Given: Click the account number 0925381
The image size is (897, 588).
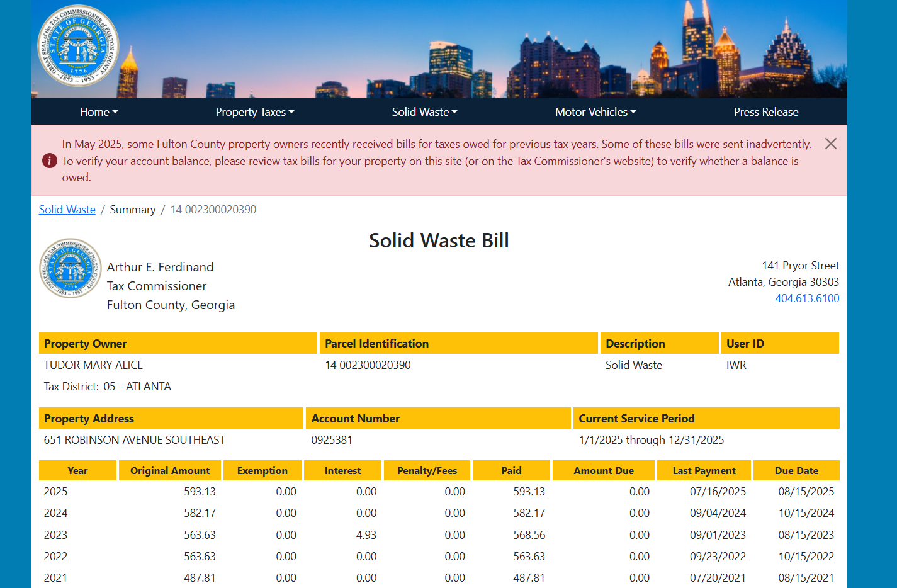Looking at the screenshot, I should coord(332,440).
